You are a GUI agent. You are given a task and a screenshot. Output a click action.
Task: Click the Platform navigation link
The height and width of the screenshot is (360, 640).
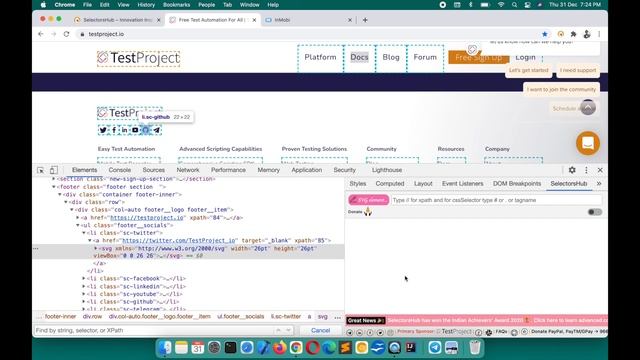320,58
